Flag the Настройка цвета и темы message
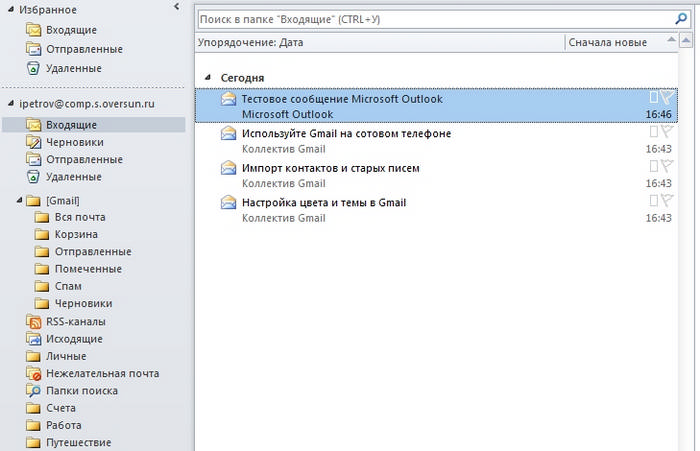Image resolution: width=700 pixels, height=451 pixels. (x=667, y=200)
